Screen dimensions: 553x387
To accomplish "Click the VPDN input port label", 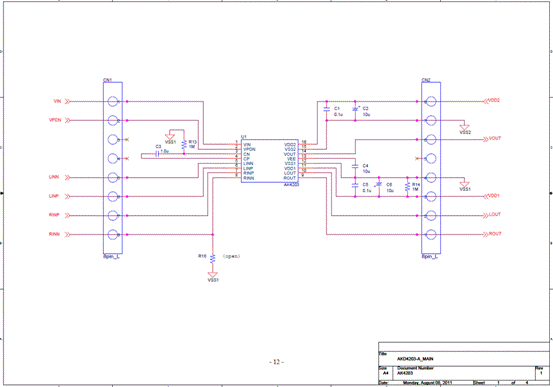I will tap(55, 120).
